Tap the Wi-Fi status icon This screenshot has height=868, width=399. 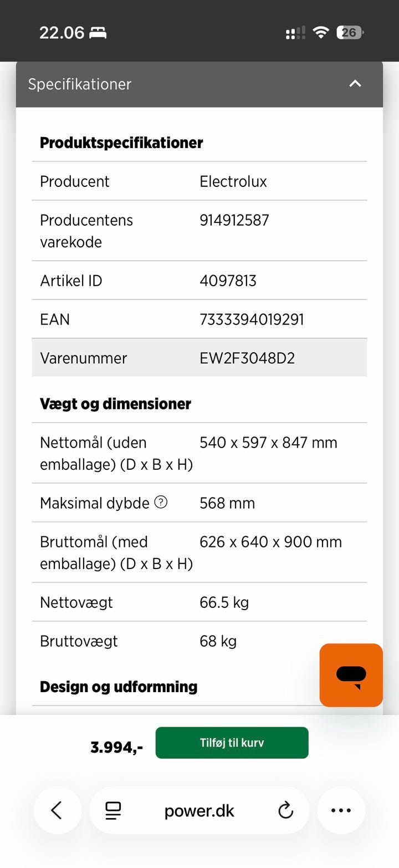(x=320, y=33)
